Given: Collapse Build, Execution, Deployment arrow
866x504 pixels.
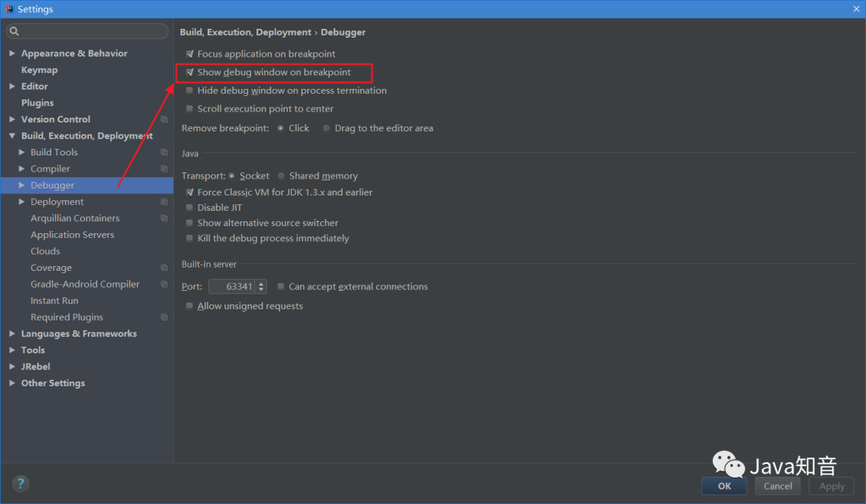Looking at the screenshot, I should (x=12, y=135).
